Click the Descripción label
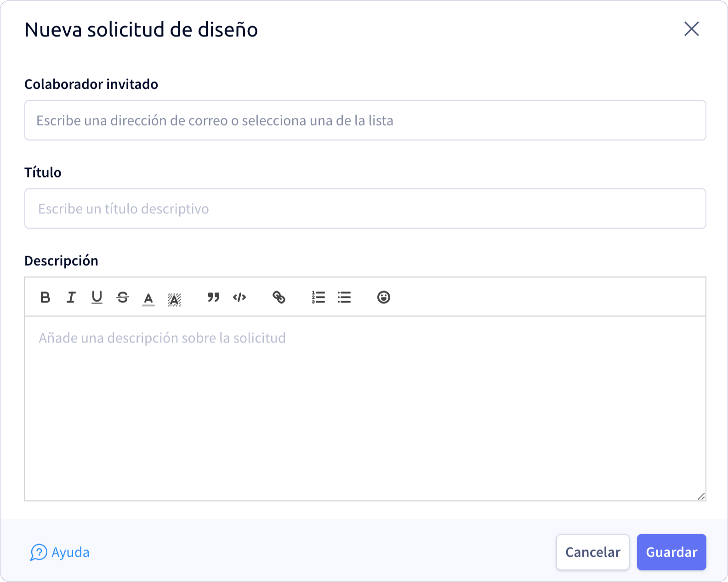 tap(61, 261)
